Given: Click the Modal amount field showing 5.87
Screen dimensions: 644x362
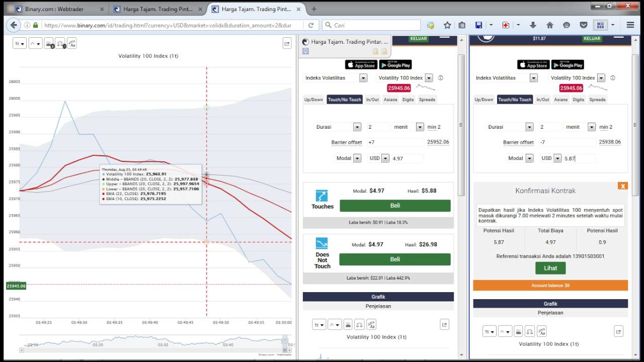Looking at the screenshot, I should pyautogui.click(x=579, y=158).
